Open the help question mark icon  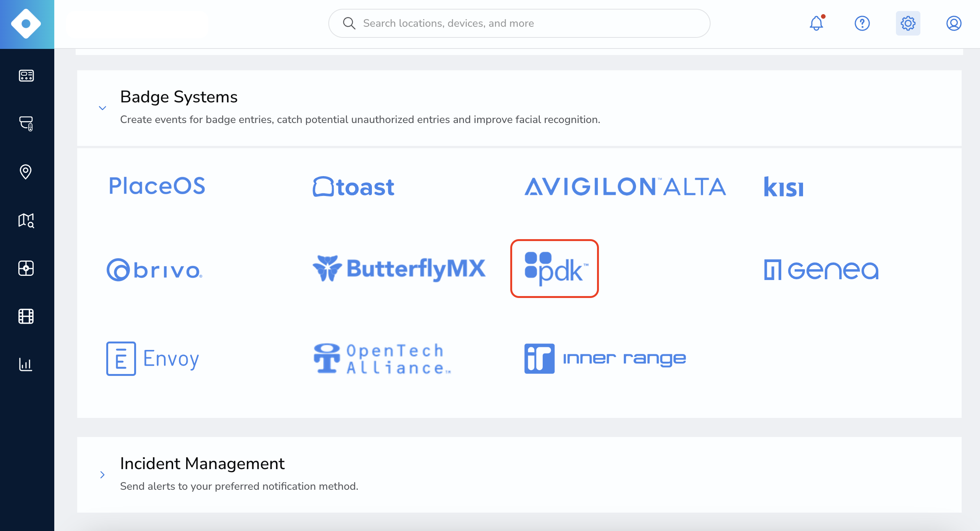tap(862, 23)
